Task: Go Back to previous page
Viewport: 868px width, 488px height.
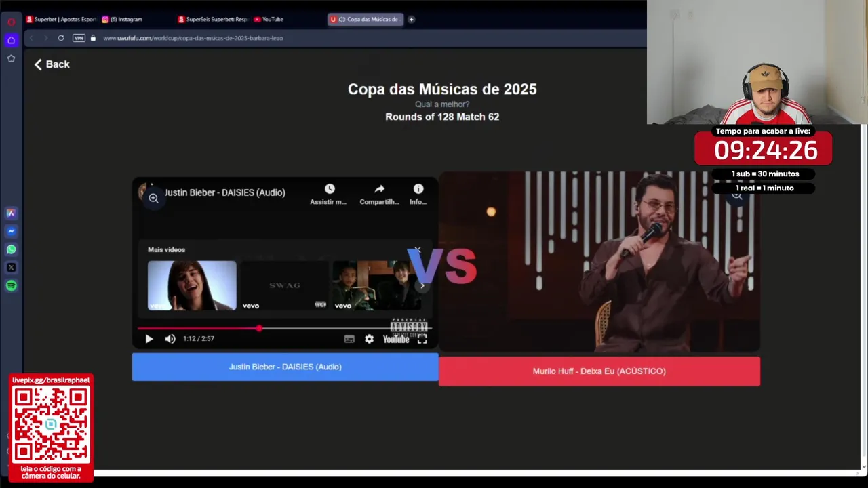Action: point(52,64)
